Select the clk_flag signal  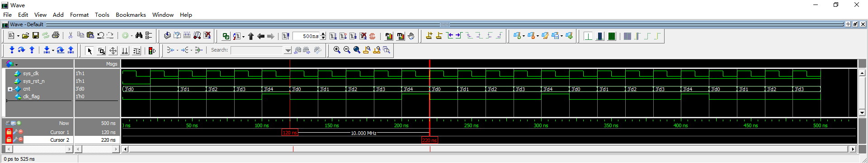(x=31, y=96)
